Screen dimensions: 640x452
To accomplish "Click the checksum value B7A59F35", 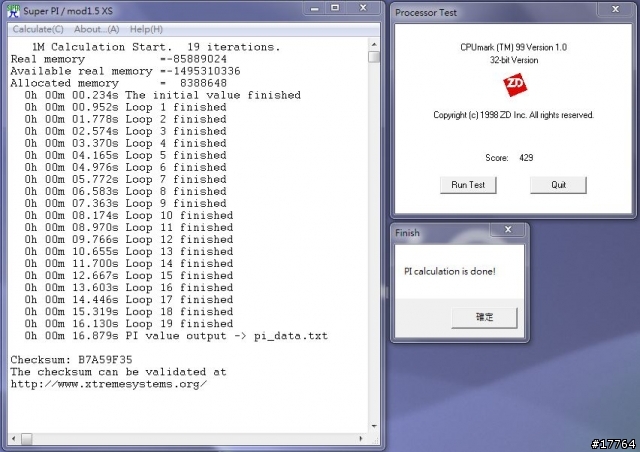I will click(x=105, y=360).
